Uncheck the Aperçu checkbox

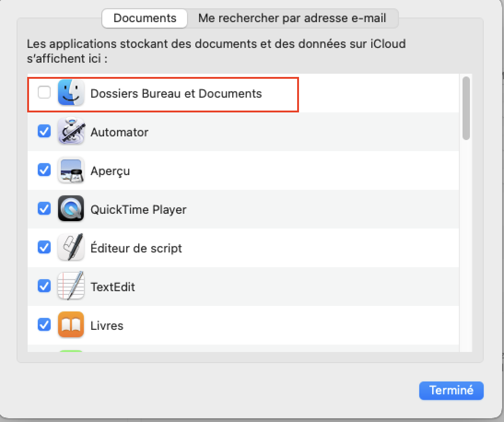44,170
